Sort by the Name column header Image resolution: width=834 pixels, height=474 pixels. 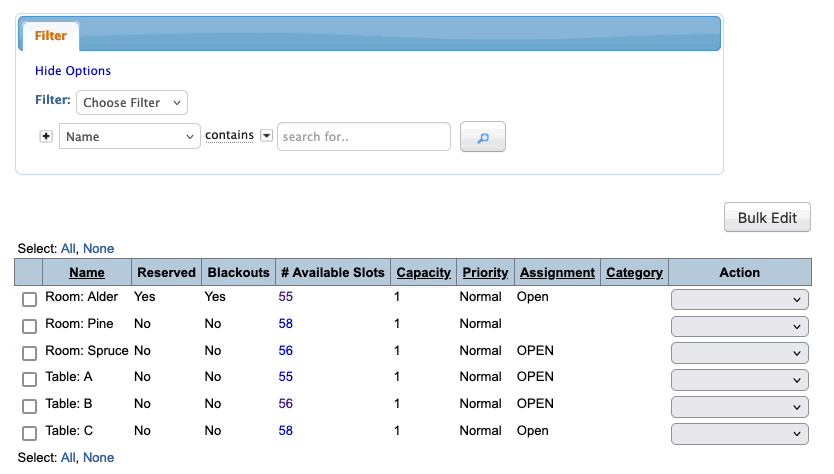tap(87, 272)
